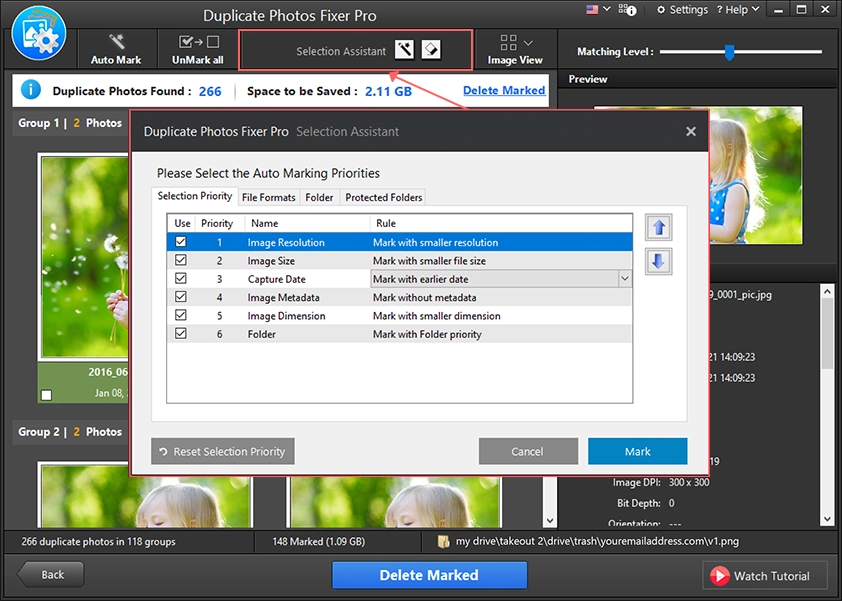This screenshot has width=842, height=601.
Task: Select the Image Metadata name cell
Action: pos(284,297)
